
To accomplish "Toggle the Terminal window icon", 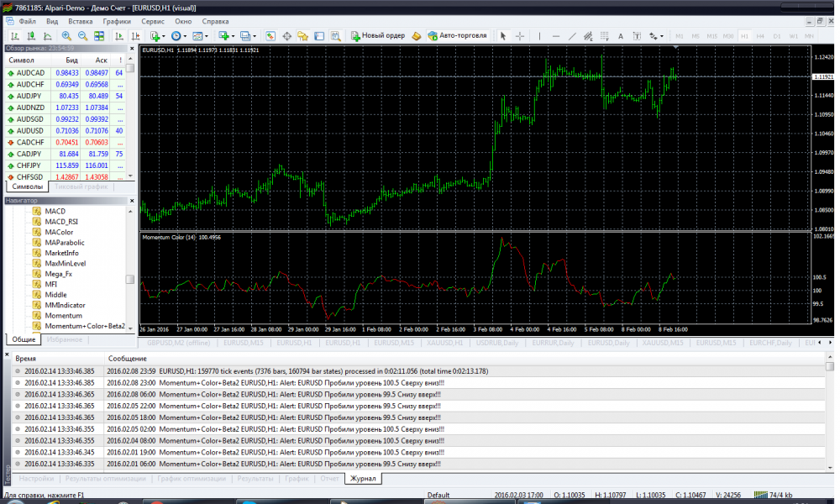I will pos(319,36).
